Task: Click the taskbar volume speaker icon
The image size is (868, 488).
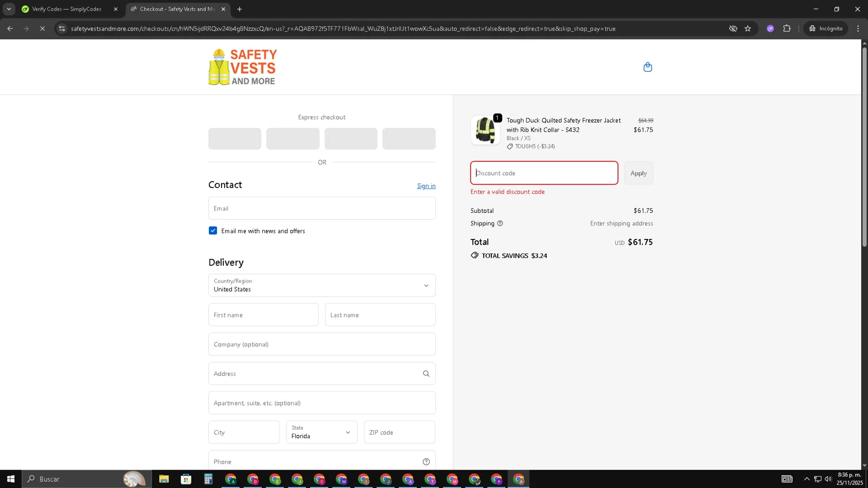Action: (828, 479)
